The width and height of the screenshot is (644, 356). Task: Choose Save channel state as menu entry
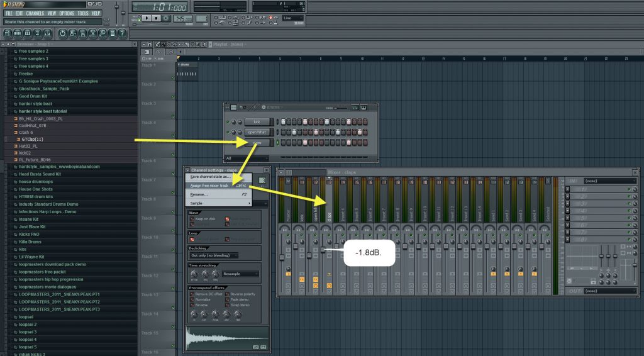[218, 177]
